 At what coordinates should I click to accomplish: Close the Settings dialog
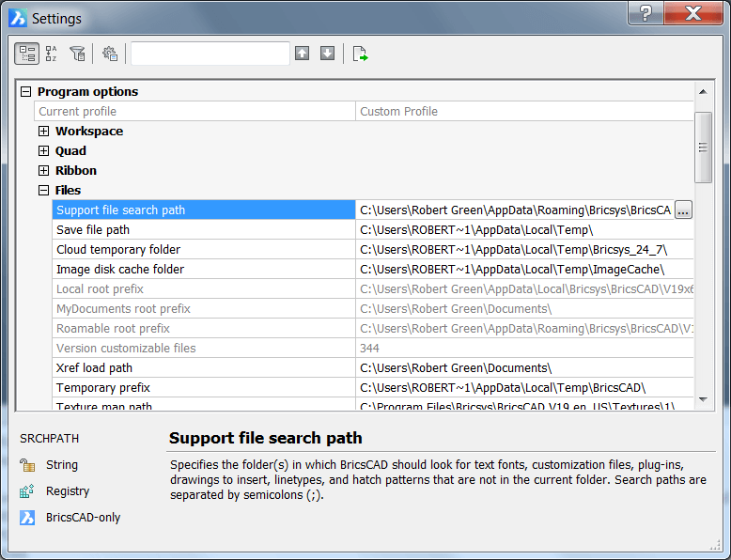[693, 13]
